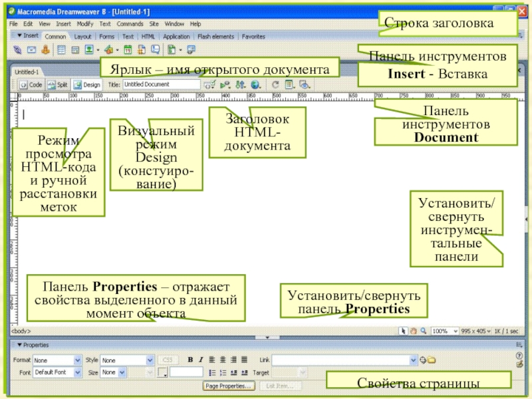Insert an Ordered List

(223, 373)
